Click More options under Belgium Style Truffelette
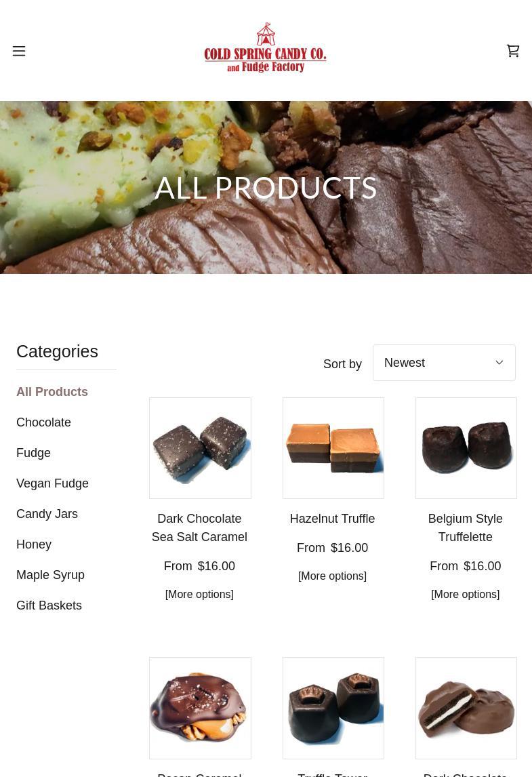Viewport: 532px width, 777px height. [x=466, y=594]
